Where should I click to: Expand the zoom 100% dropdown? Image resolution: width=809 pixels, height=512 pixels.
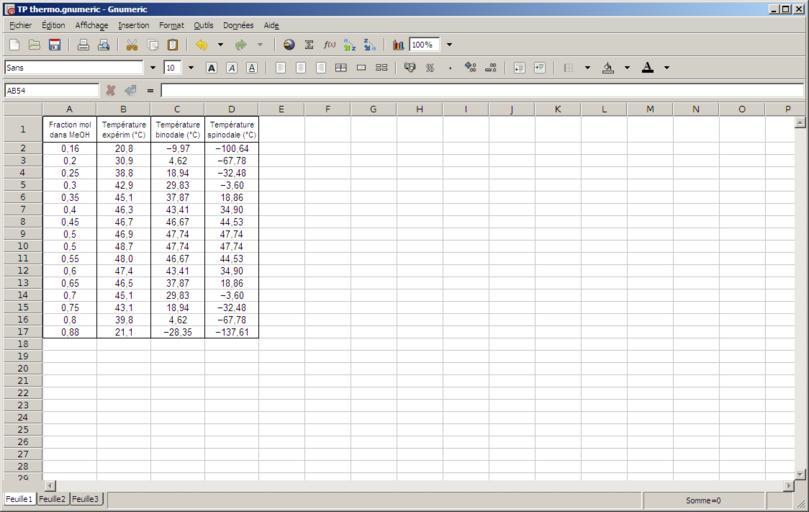[449, 45]
